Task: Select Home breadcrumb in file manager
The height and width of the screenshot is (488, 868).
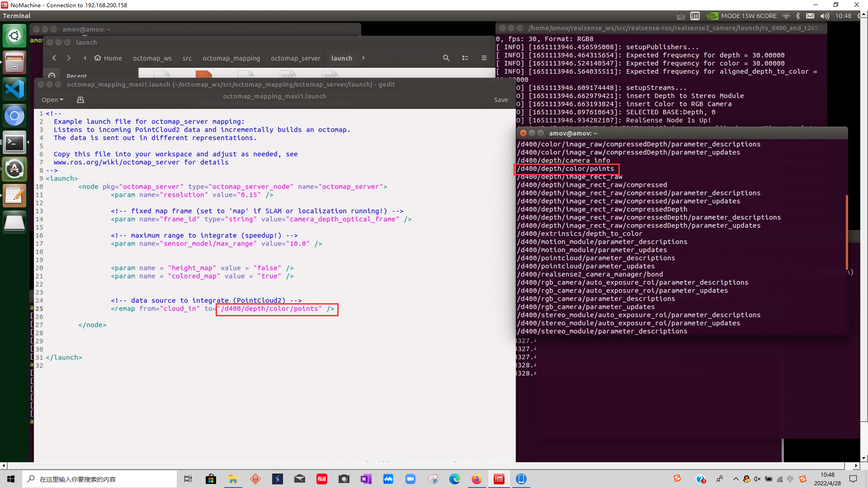Action: 108,58
